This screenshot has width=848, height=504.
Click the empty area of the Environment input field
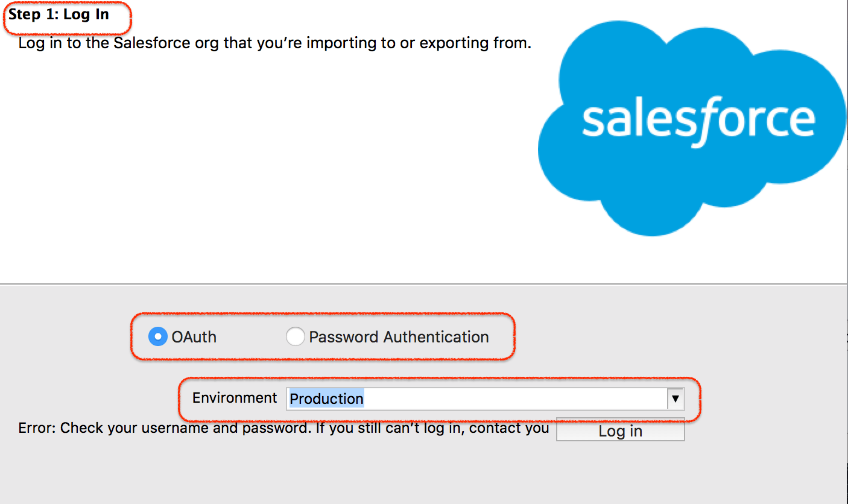(515, 398)
